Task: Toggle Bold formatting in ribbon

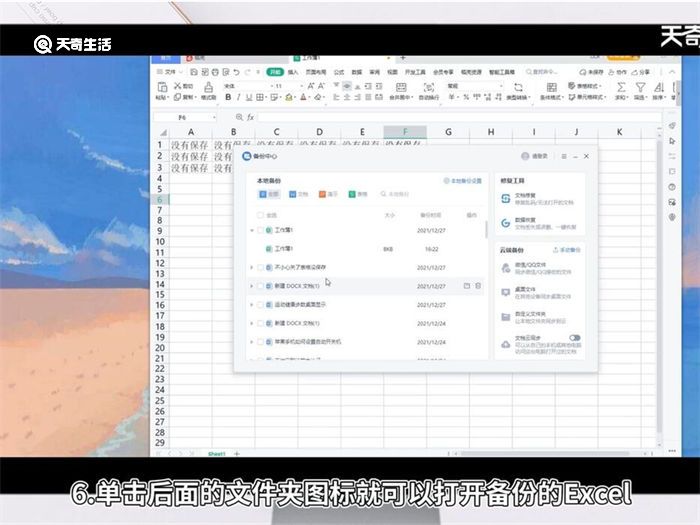Action: (228, 97)
